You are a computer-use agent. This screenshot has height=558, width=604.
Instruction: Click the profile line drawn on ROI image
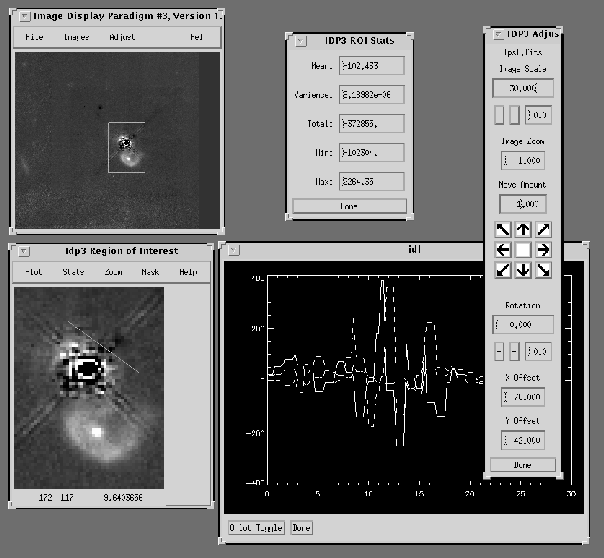pos(103,347)
